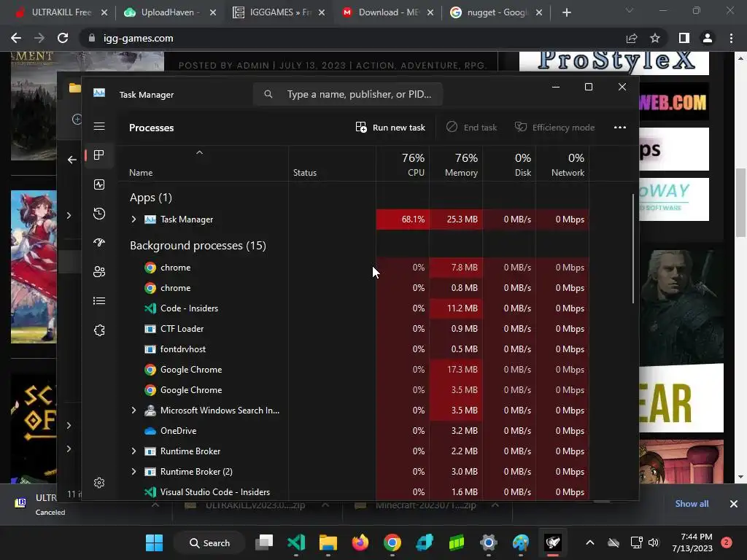747x560 pixels.
Task: Switch to the UploadHaven browser tab
Action: click(x=170, y=12)
